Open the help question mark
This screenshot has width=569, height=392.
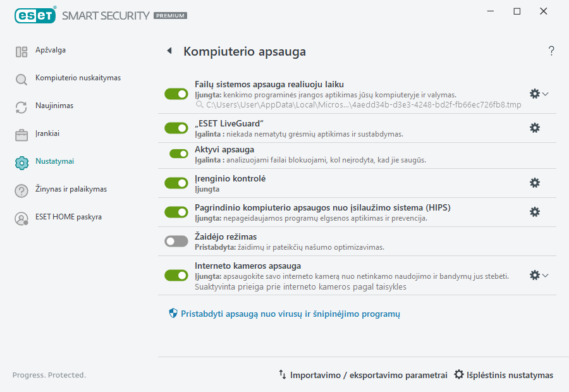pyautogui.click(x=551, y=51)
